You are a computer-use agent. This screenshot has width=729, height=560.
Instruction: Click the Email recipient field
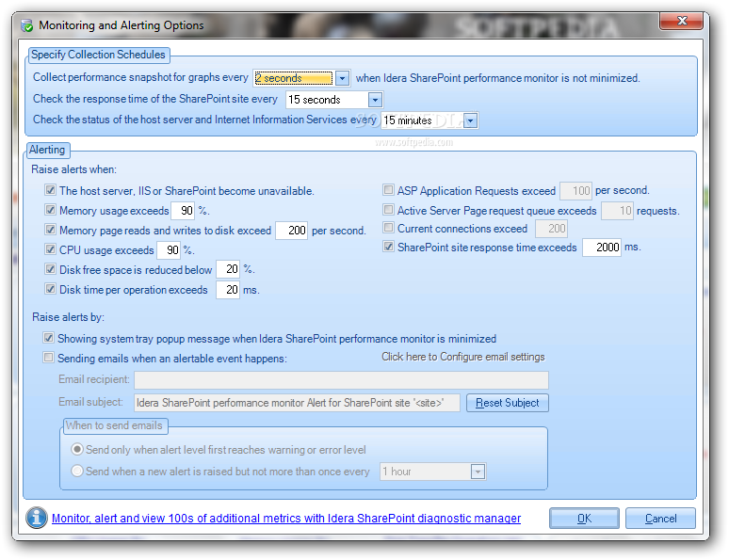pos(341,380)
